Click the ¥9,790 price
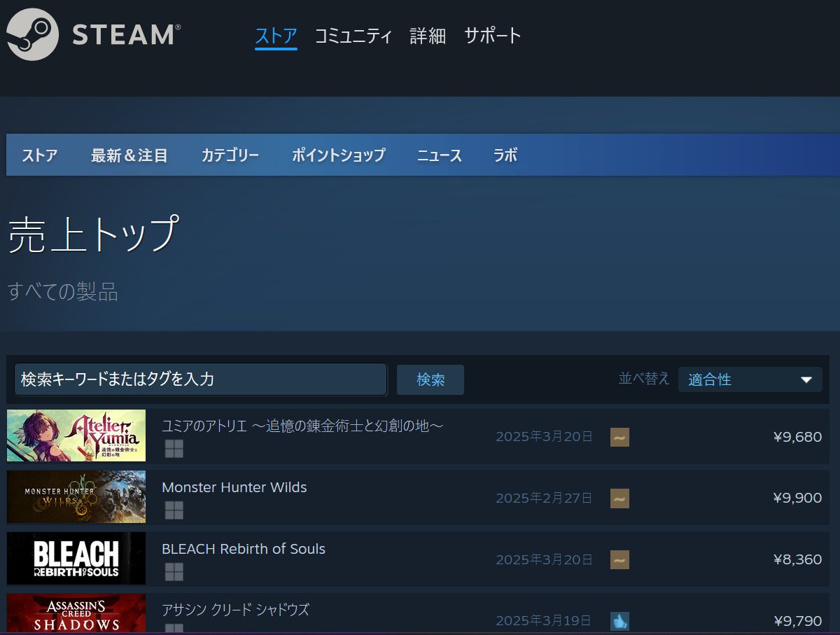The height and width of the screenshot is (635, 840). click(797, 620)
